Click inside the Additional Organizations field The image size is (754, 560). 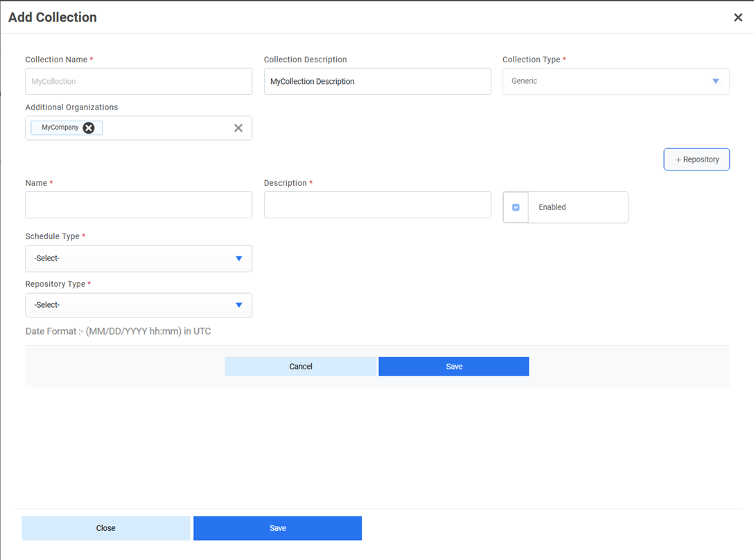pyautogui.click(x=166, y=128)
